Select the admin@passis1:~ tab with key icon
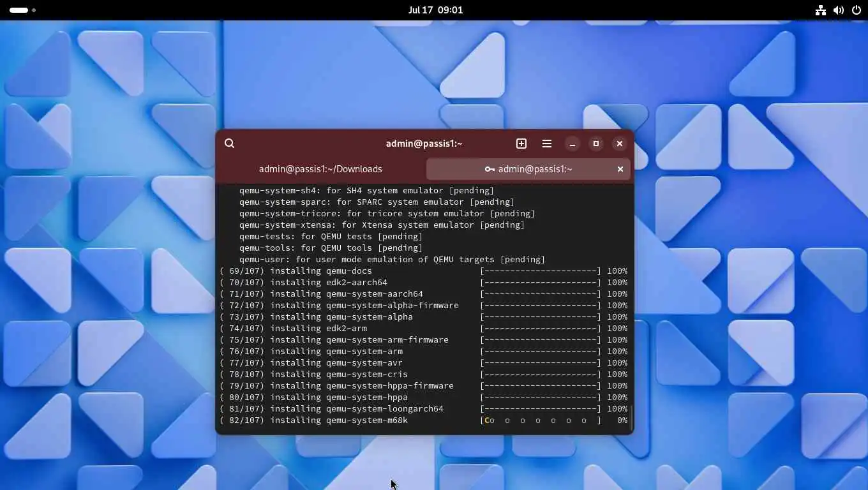Image resolution: width=868 pixels, height=490 pixels. click(528, 169)
